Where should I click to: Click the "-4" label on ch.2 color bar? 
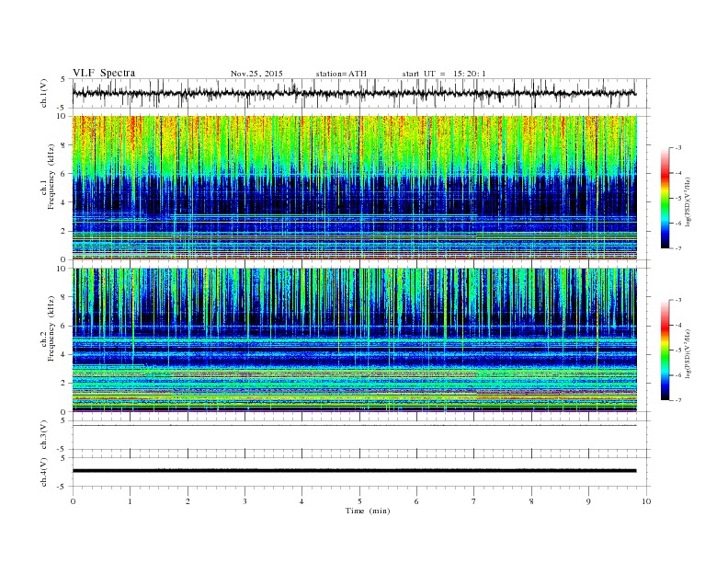click(678, 325)
